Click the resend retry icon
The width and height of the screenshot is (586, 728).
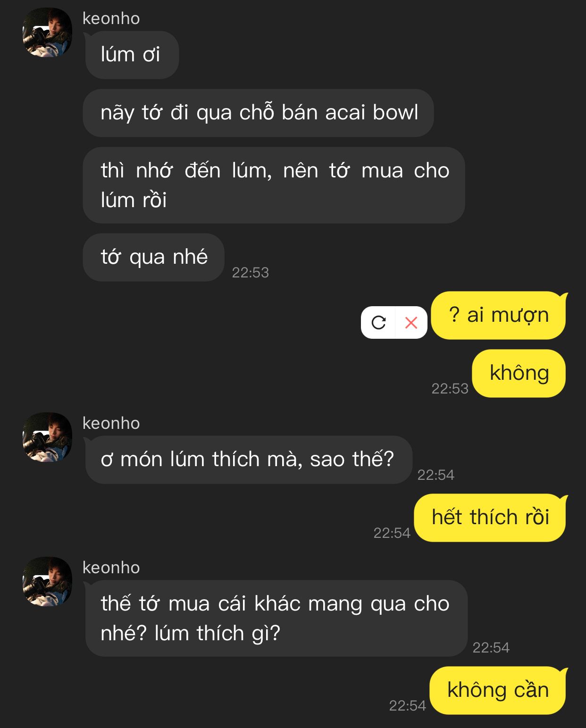click(x=378, y=323)
